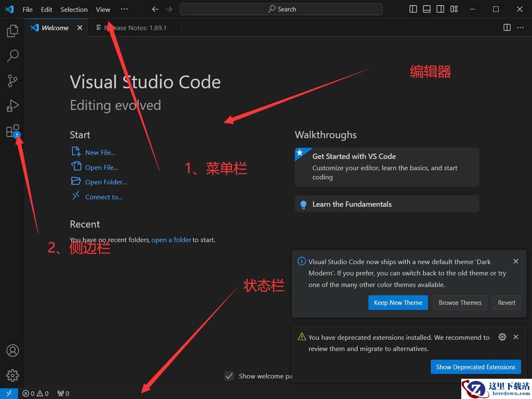Open the Run and Debug view

pos(13,106)
